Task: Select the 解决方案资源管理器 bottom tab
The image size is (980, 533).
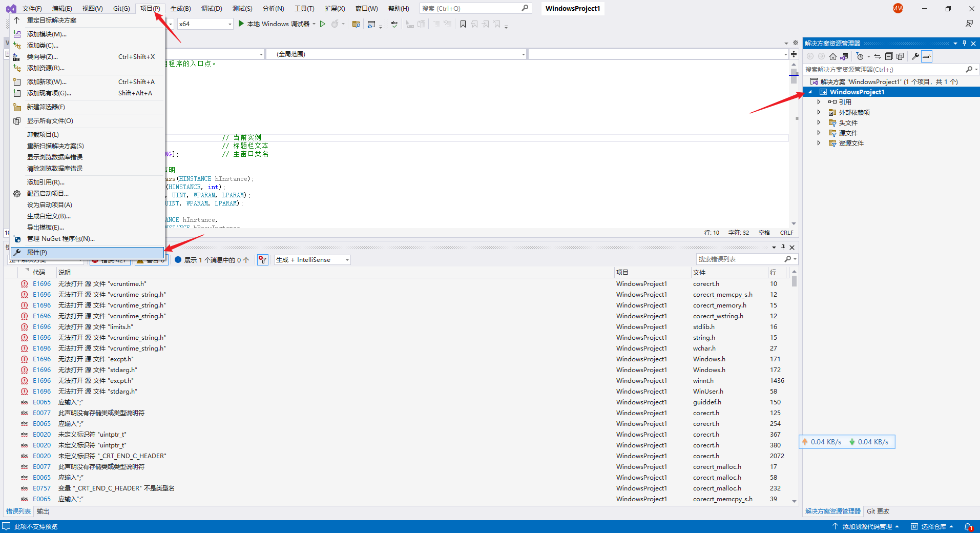Action: pos(833,511)
